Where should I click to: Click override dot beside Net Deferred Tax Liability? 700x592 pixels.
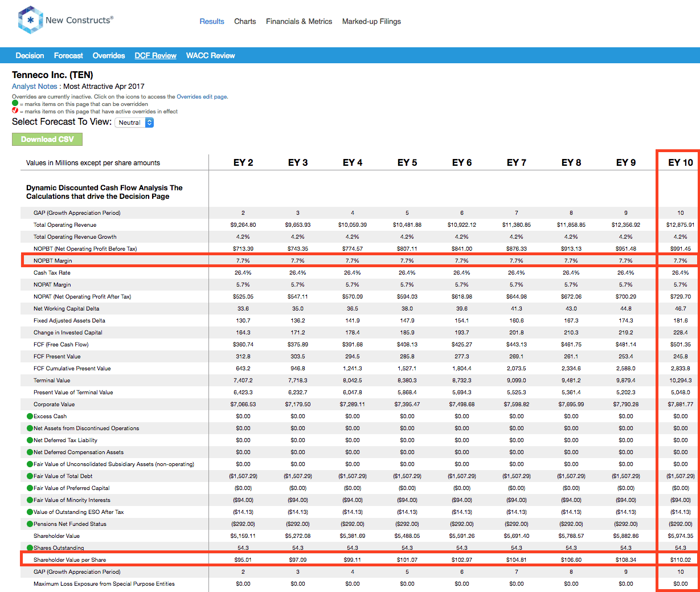click(x=30, y=440)
